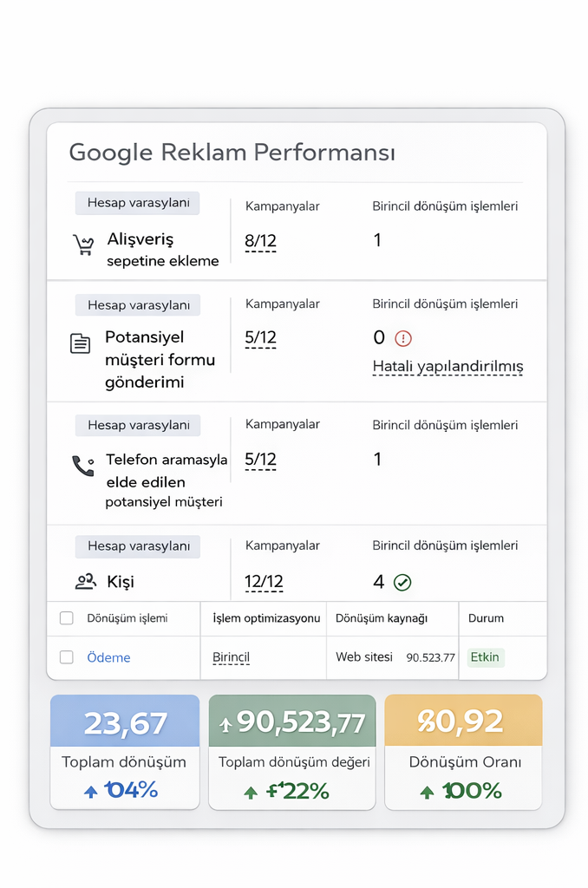Image resolution: width=588 pixels, height=888 pixels.
Task: Click the 23,67 total value
Action: [125, 723]
